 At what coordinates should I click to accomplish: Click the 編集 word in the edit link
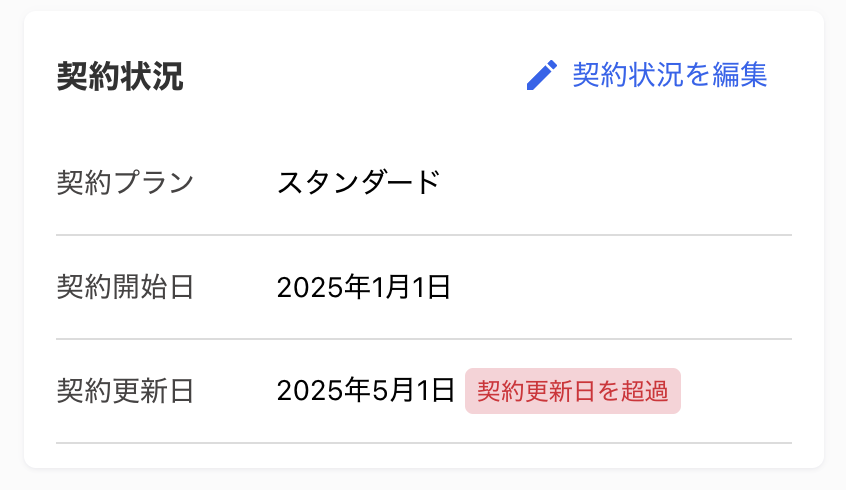(x=740, y=74)
